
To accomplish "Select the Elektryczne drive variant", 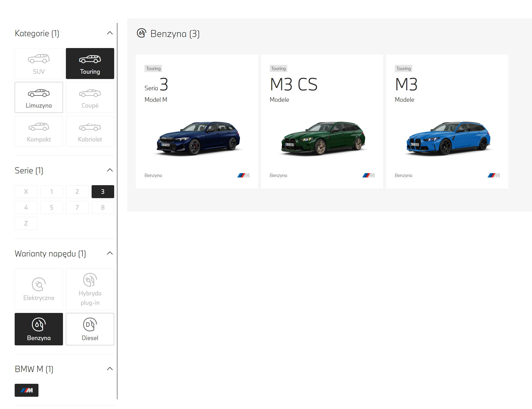I will 39,289.
